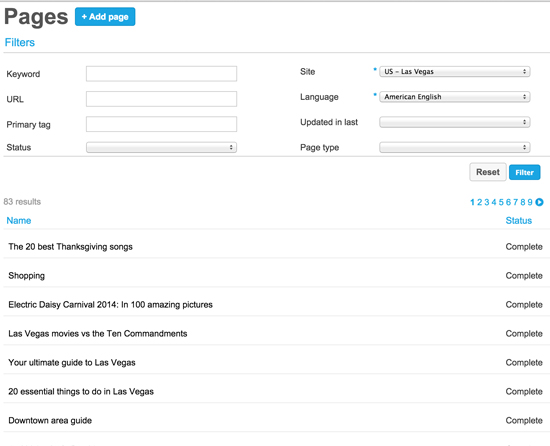Collapse the Filters section heading
Viewport: 550px width, 446px height.
[x=20, y=42]
